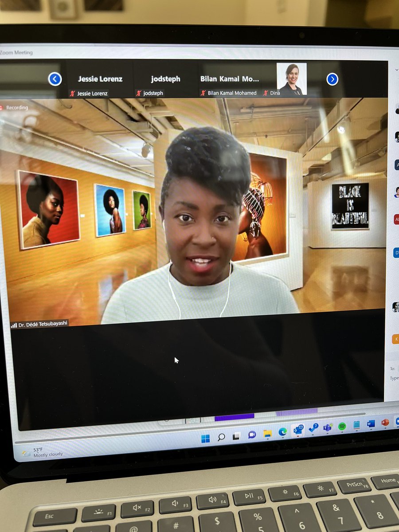Select Dina's video thumbnail

[291, 79]
